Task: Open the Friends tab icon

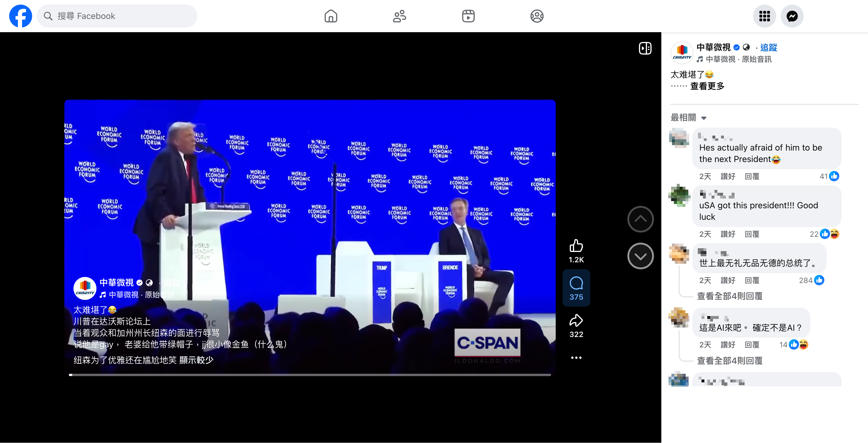Action: (x=399, y=16)
